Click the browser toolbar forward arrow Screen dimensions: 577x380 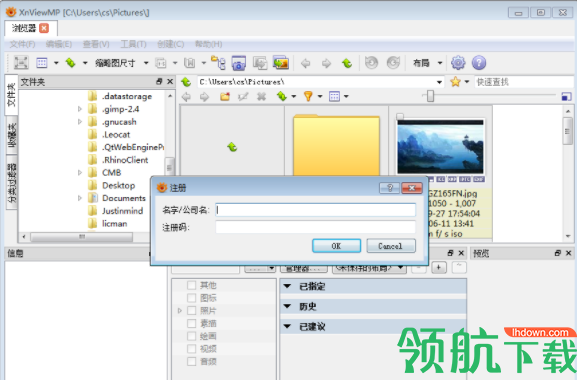(x=204, y=97)
